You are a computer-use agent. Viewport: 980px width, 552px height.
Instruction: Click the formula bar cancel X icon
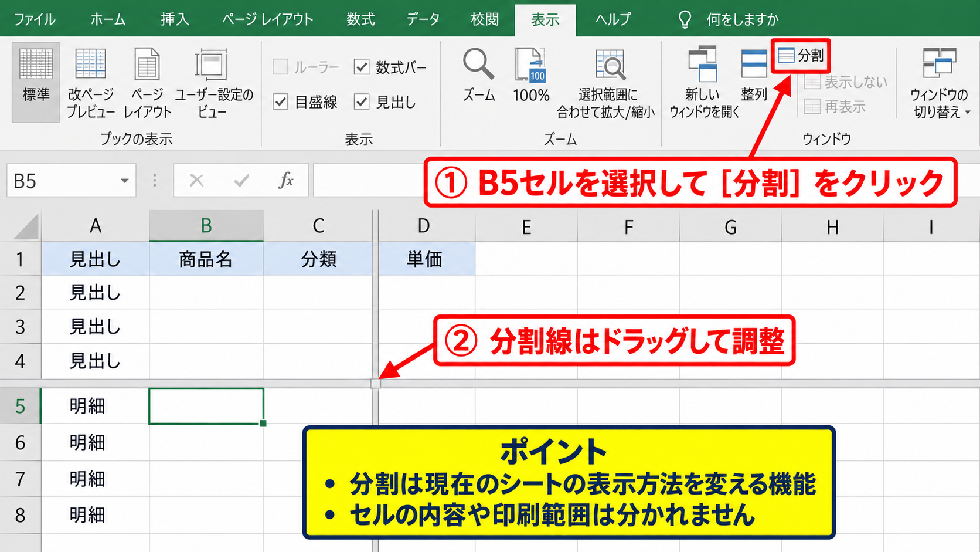(x=196, y=180)
